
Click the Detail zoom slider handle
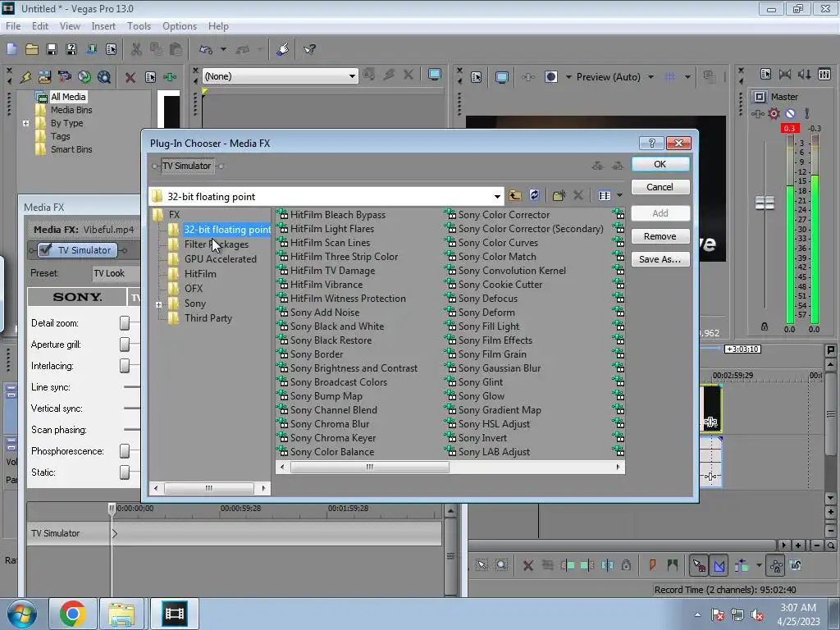pos(125,323)
